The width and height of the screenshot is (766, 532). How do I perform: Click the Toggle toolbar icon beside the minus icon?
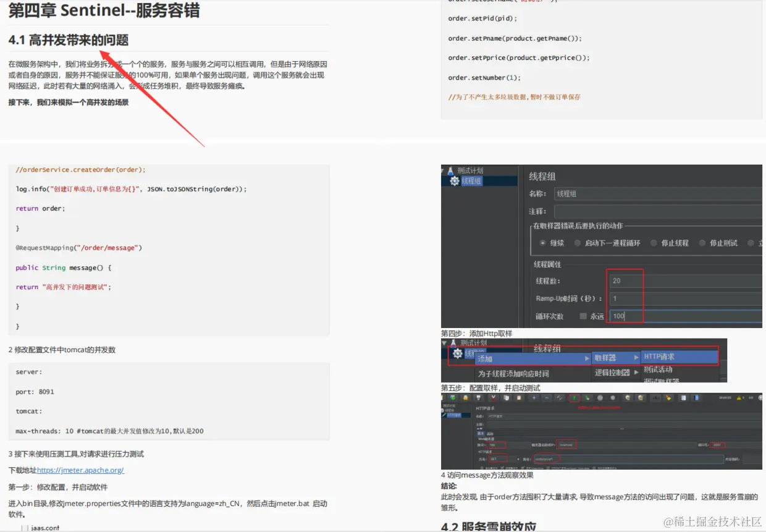[560, 397]
